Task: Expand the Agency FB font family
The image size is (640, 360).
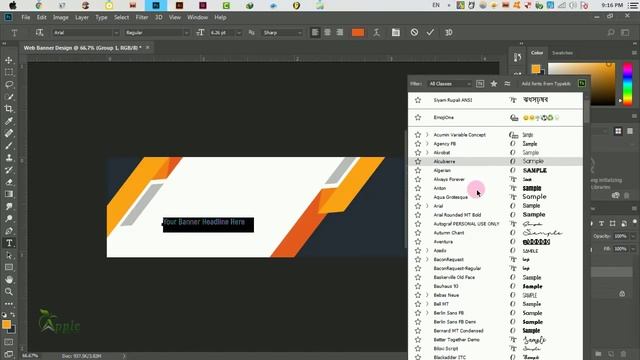Action: pos(427,144)
